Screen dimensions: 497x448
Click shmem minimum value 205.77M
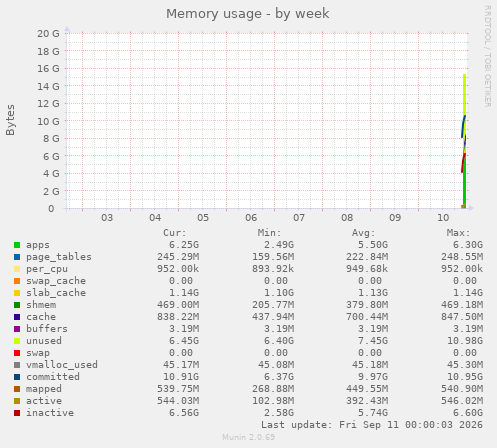[x=273, y=305]
